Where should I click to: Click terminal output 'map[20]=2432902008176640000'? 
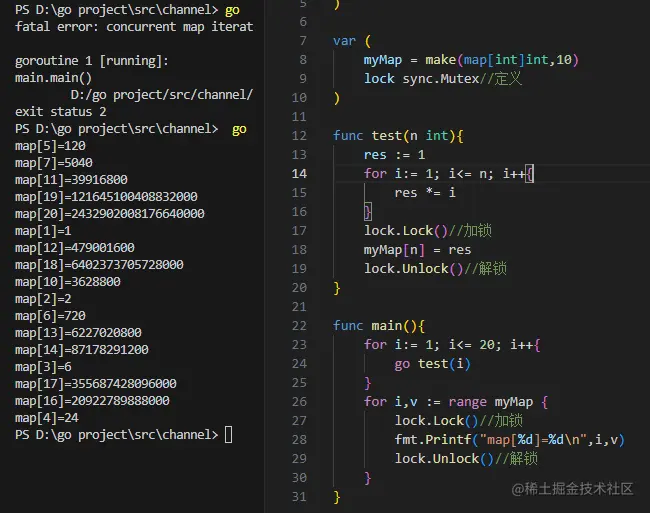coord(110,214)
